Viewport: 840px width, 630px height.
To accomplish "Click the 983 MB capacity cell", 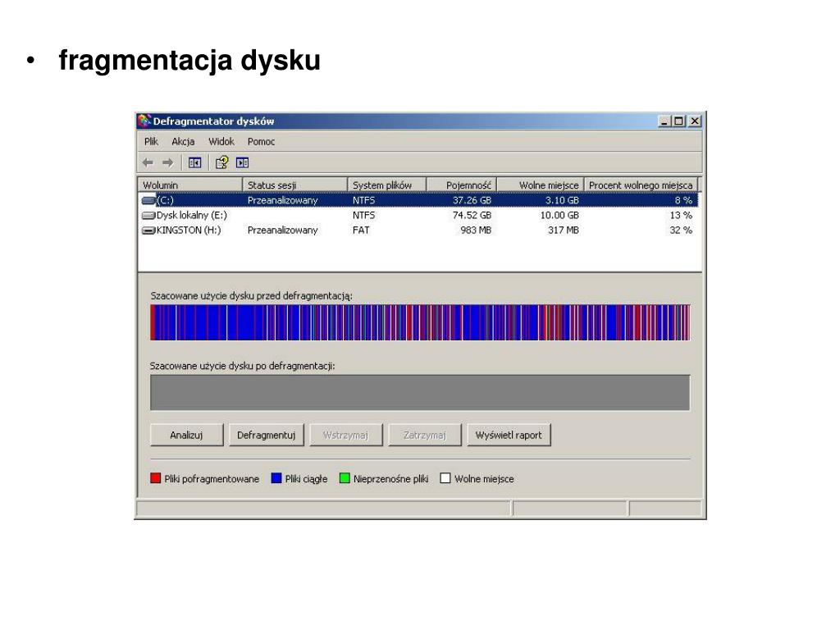I will (x=476, y=231).
